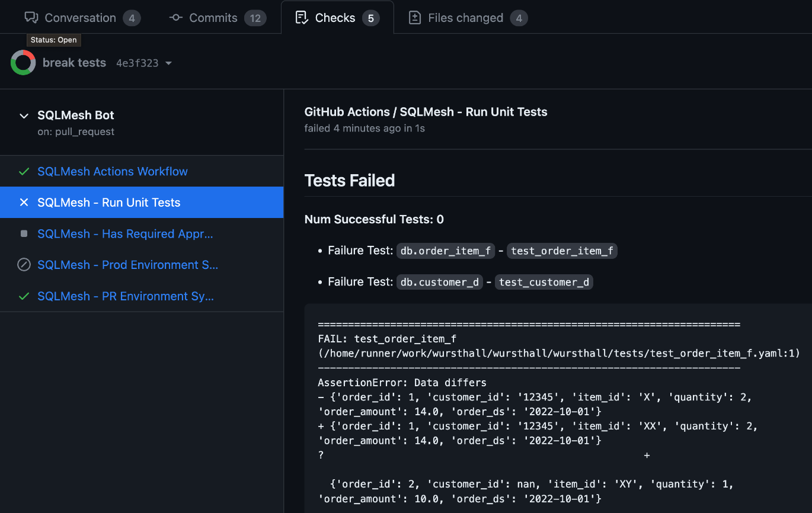Click Num Successful Tests: 0 text
812x513 pixels.
pos(374,219)
